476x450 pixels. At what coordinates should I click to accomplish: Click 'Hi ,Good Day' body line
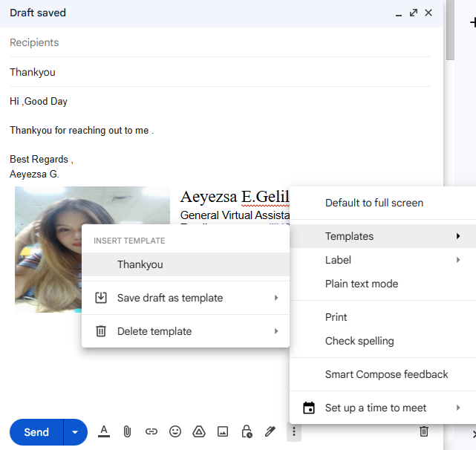[39, 102]
